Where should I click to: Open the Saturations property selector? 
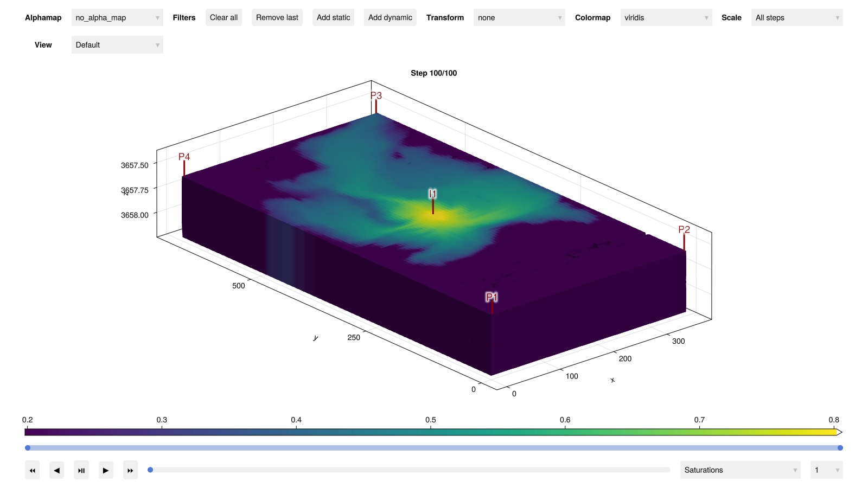coord(740,470)
